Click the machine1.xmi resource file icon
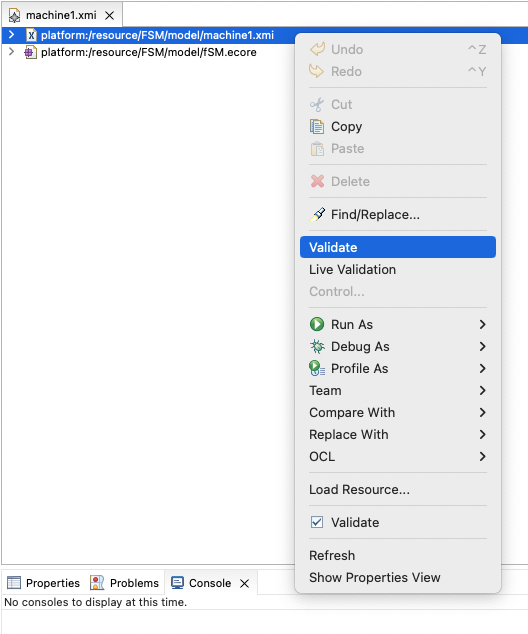 click(32, 35)
